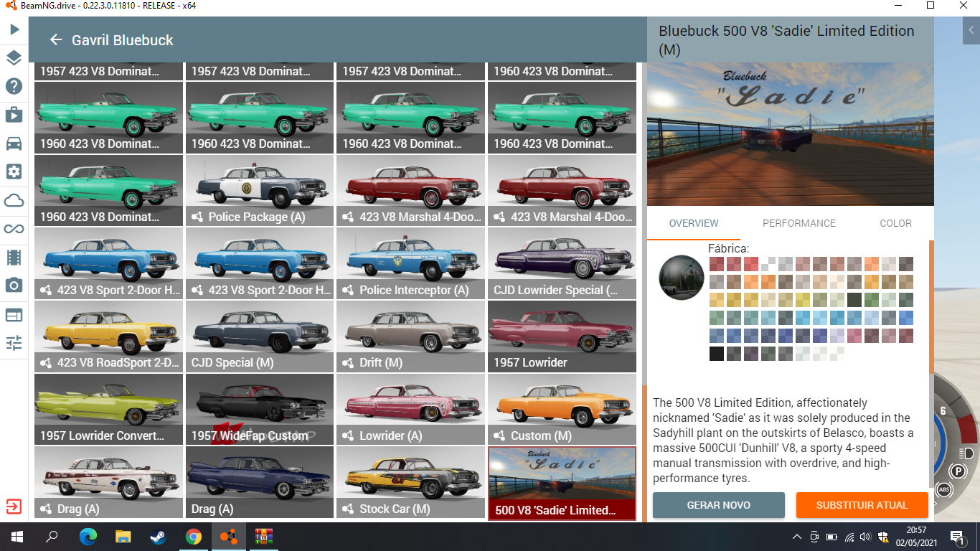The width and height of the screenshot is (980, 551).
Task: Click the orange details panel scrollbar
Action: (932, 307)
